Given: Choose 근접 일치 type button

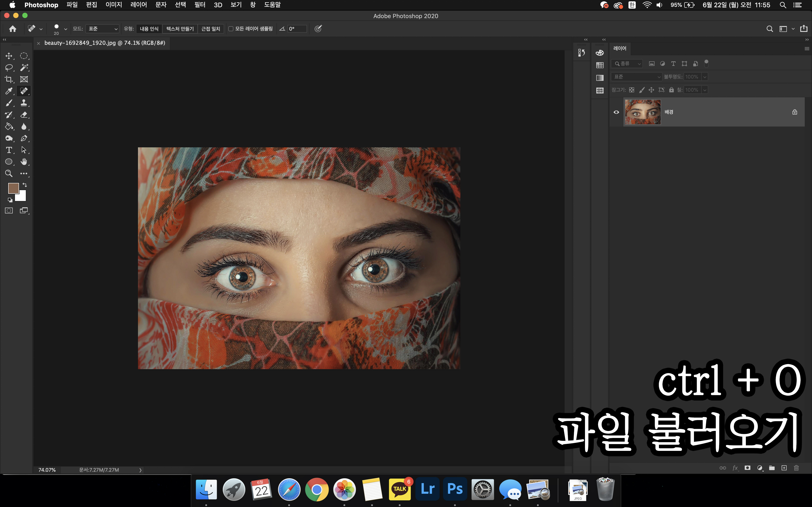Looking at the screenshot, I should pos(210,29).
